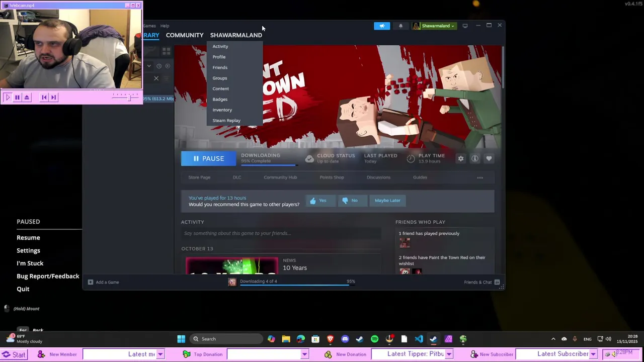Screen dimensions: 644x362
Task: Pause the Webcam.mp4 player
Action: pyautogui.click(x=17, y=98)
